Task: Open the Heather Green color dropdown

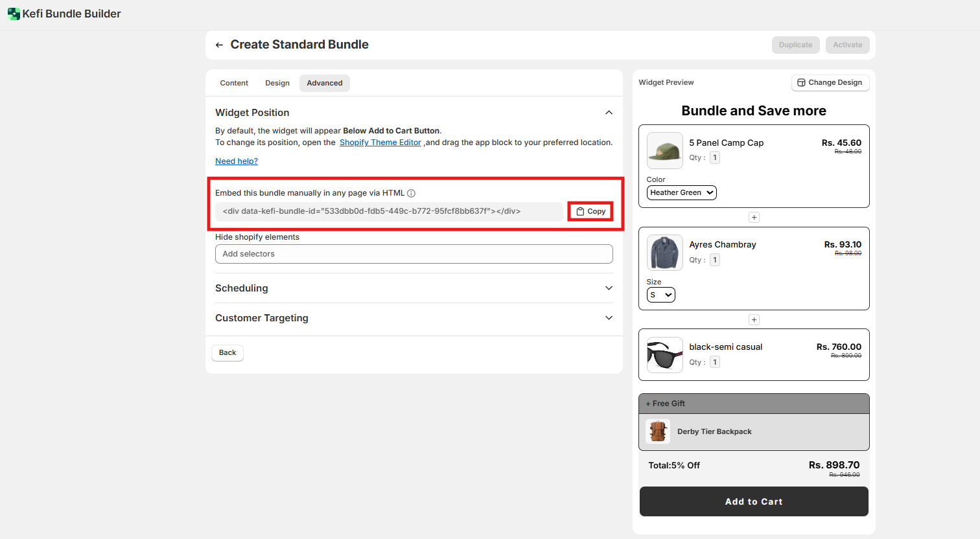Action: tap(681, 192)
